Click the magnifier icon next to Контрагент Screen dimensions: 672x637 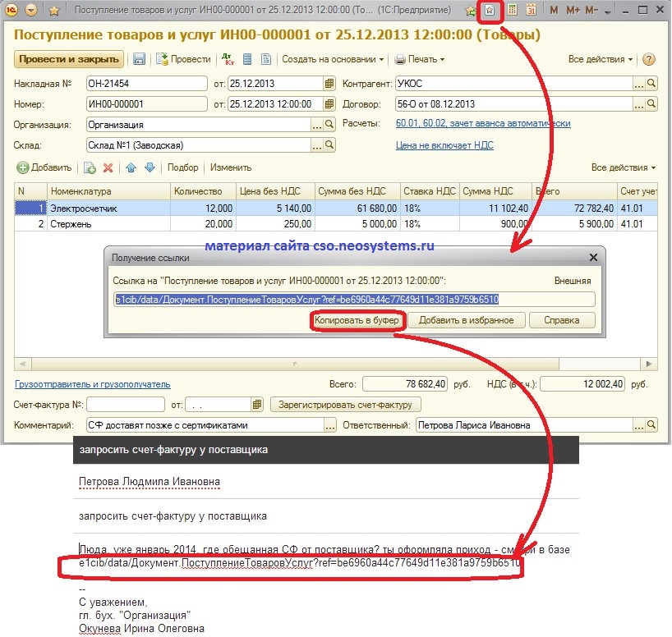(x=651, y=83)
